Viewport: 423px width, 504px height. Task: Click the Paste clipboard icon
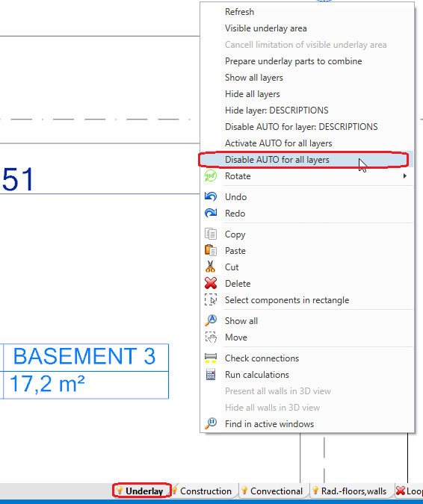coord(211,250)
